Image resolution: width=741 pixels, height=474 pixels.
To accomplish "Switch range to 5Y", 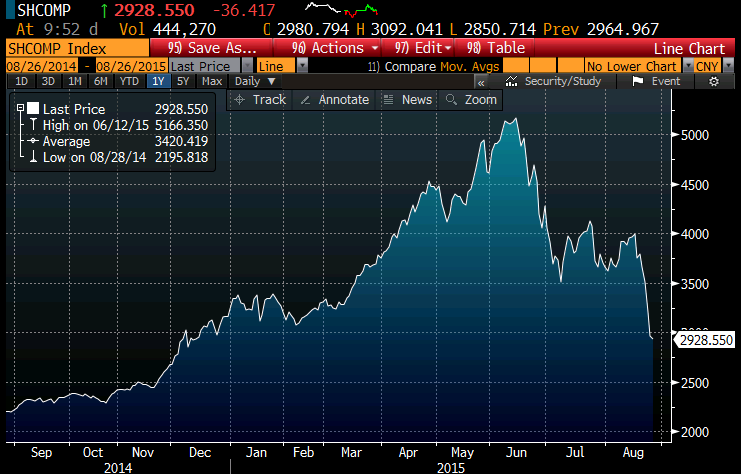I will tap(183, 81).
